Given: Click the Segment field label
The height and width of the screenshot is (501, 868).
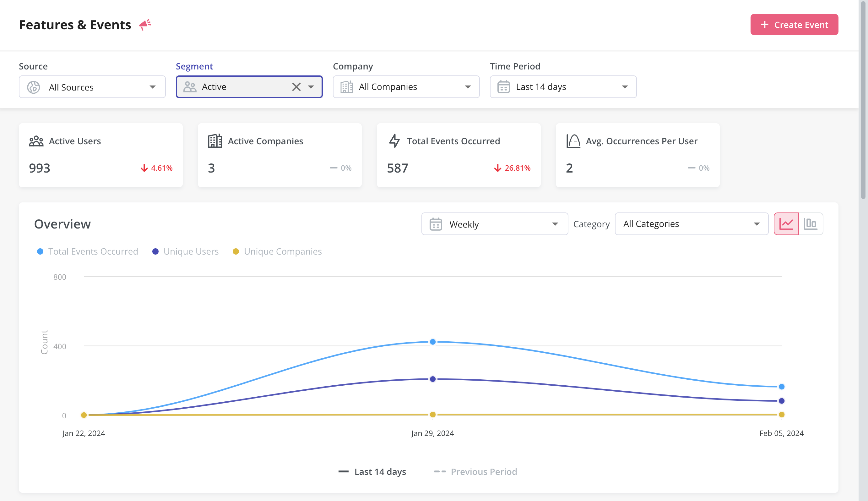Looking at the screenshot, I should point(194,66).
